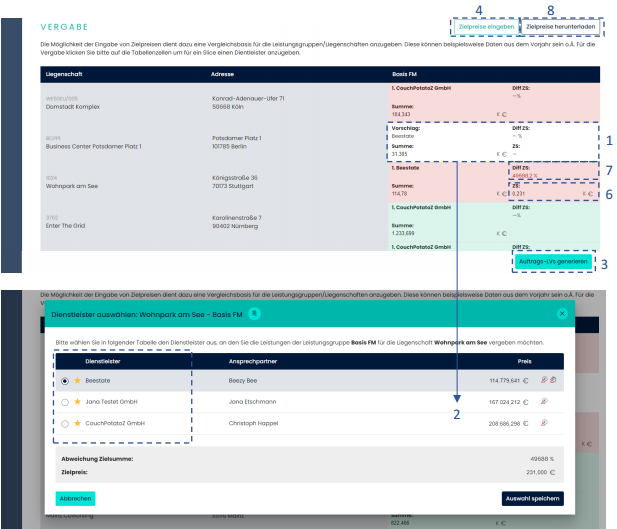The width and height of the screenshot is (617, 529).
Task: Select the Jana Testet GmbH radio button
Action: 65,401
